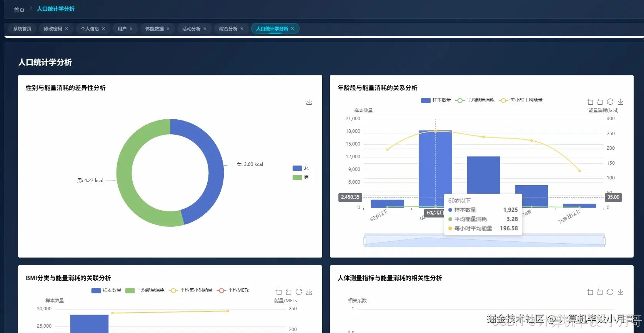Click 人体测量指标与能量消耗的相关性分析 card title
The height and width of the screenshot is (333, 644).
tap(390, 278)
